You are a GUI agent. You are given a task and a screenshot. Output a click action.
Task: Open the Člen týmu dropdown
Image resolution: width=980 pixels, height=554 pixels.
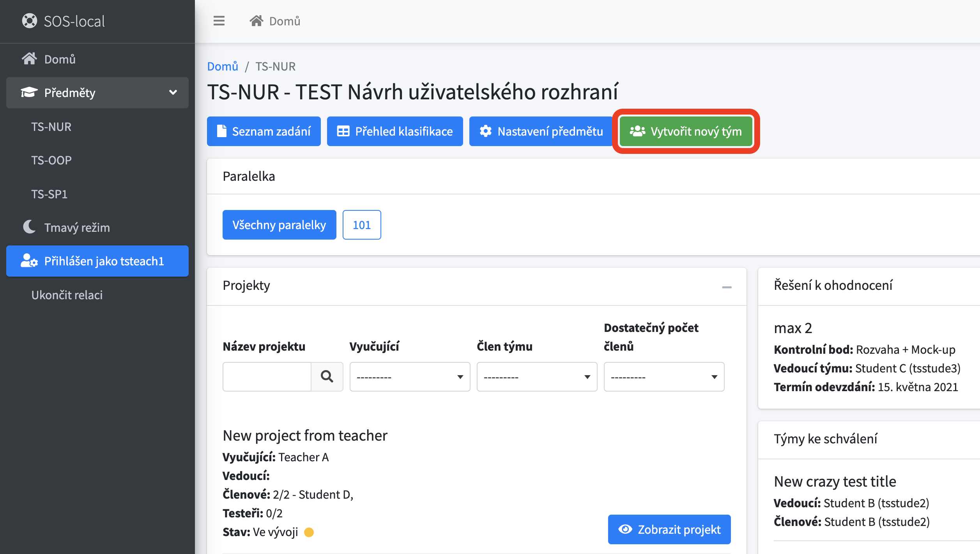pos(537,377)
